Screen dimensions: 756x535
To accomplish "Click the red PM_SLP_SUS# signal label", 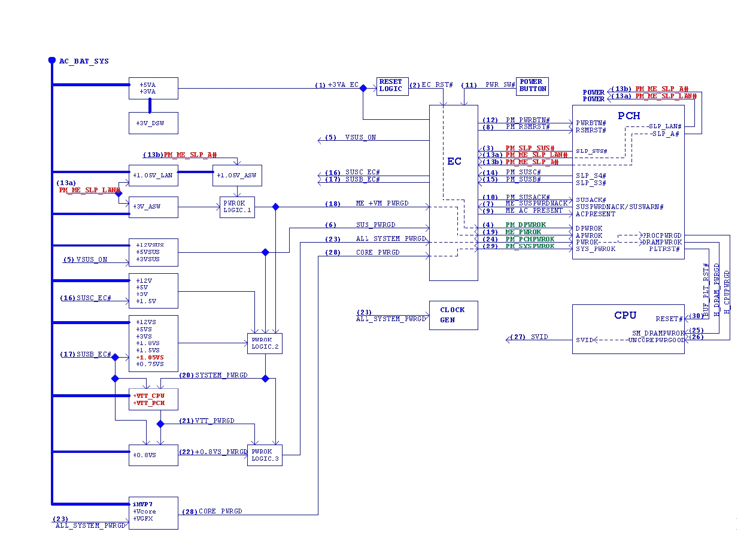I will coord(530,148).
